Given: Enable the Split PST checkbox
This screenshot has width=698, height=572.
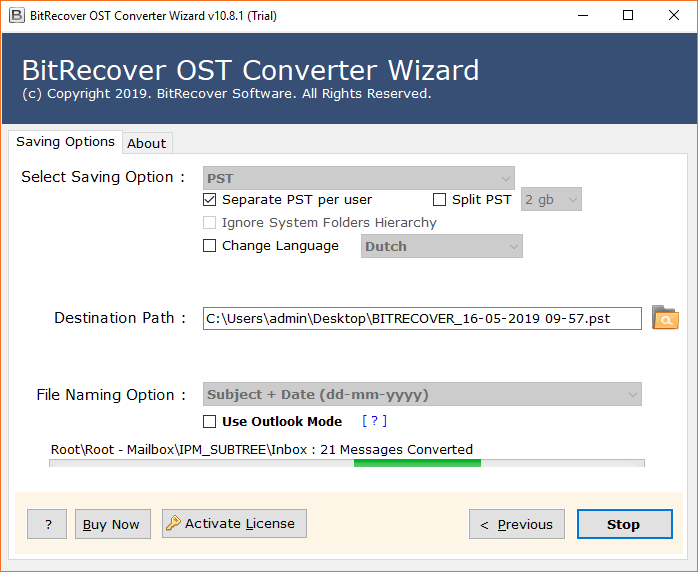Looking at the screenshot, I should [439, 199].
